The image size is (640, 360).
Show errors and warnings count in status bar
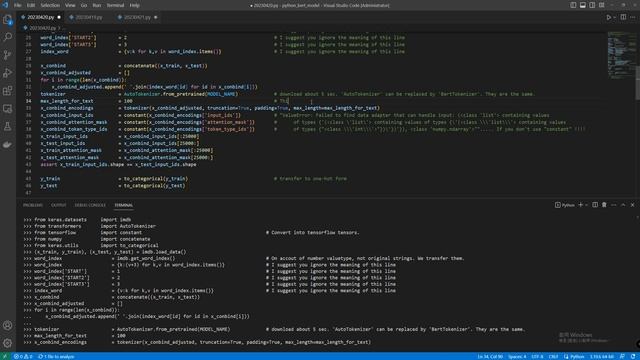click(x=23, y=356)
